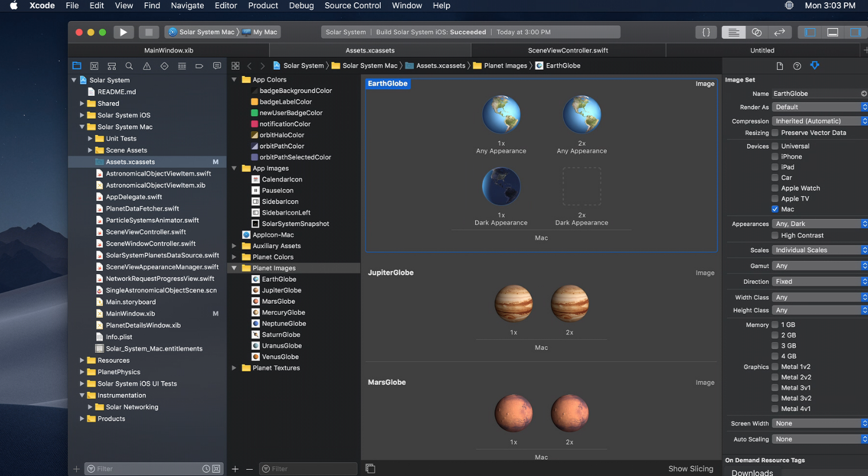Enable High Contrast appearance checkbox
Image resolution: width=868 pixels, height=476 pixels.
[775, 235]
